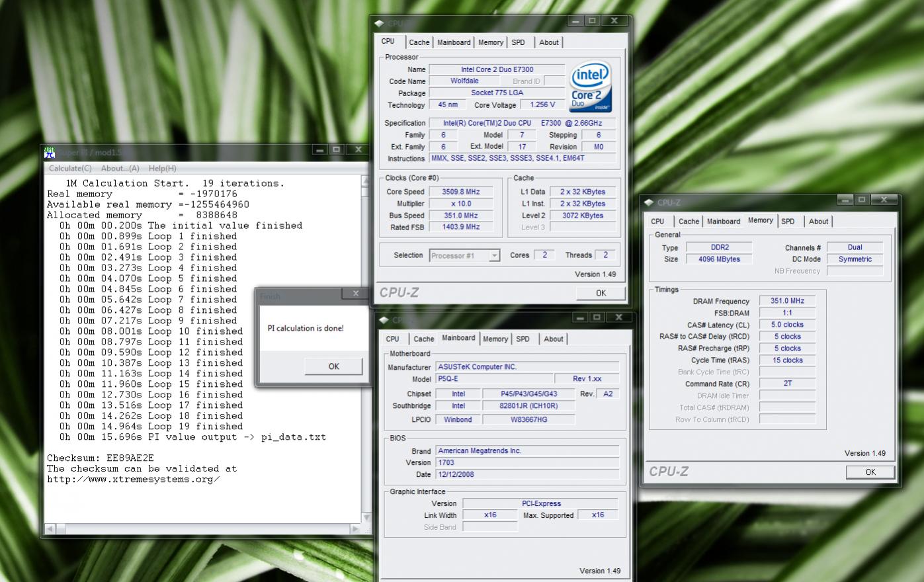Click Level 2 cache value 3072 KBytes
This screenshot has width=924, height=582.
point(582,216)
